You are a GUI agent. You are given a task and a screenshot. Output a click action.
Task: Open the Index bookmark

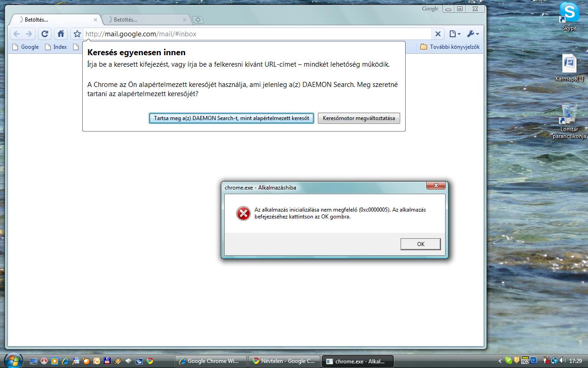click(56, 47)
